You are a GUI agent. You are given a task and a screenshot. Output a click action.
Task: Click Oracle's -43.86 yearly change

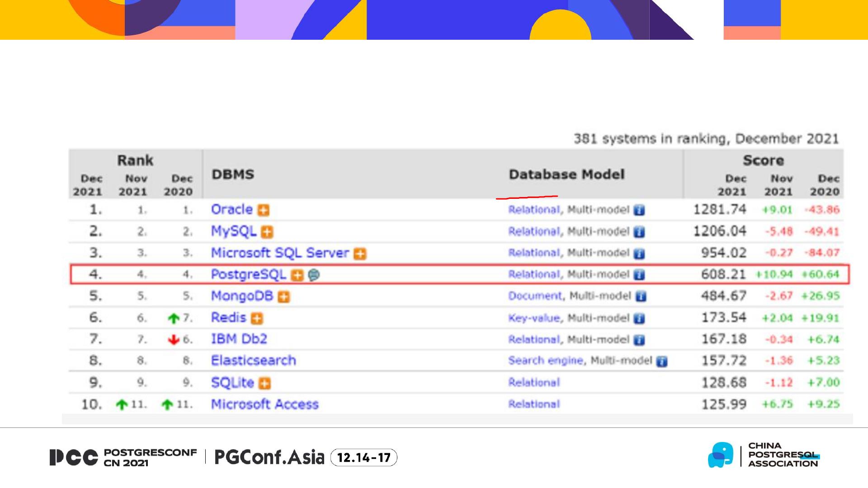click(x=822, y=210)
